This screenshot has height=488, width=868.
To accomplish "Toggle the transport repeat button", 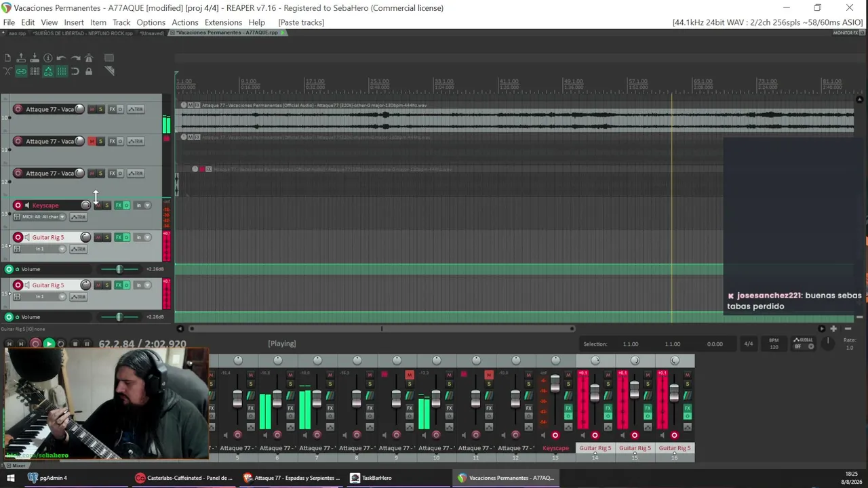I will [61, 344].
